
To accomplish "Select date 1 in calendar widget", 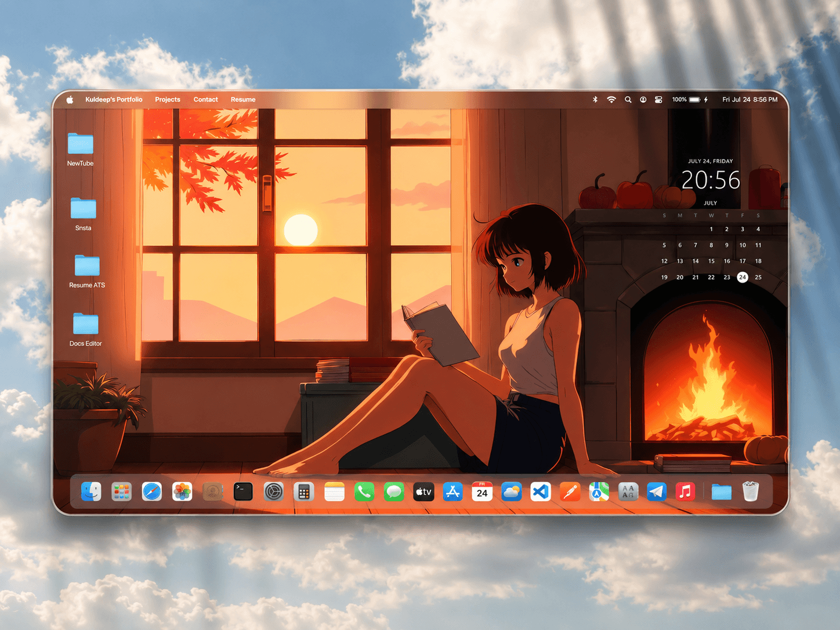I will [x=711, y=229].
